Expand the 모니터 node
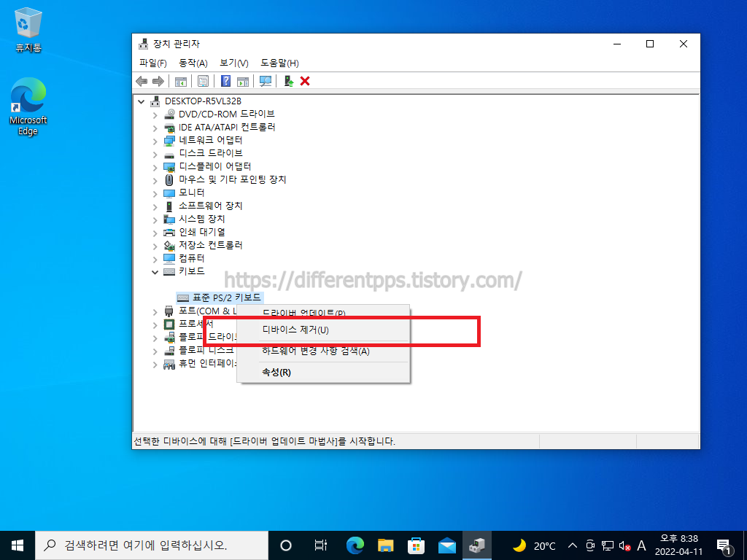 coord(155,194)
